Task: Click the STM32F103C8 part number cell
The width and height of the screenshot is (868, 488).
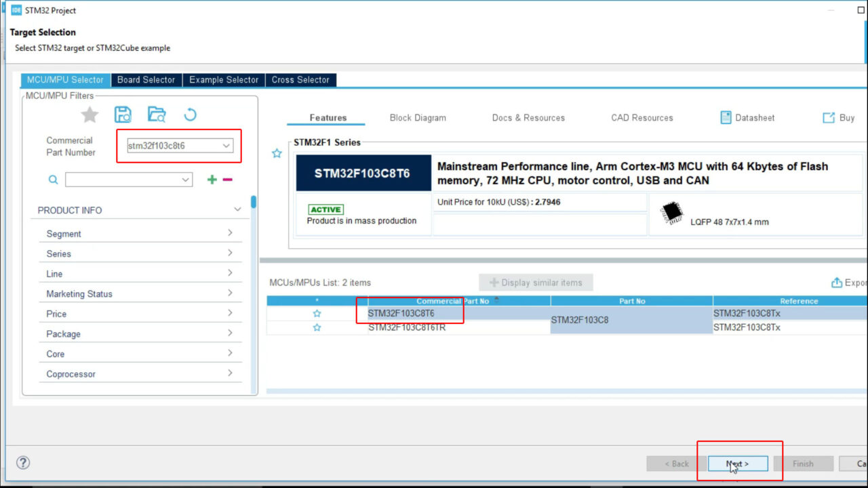Action: (632, 320)
